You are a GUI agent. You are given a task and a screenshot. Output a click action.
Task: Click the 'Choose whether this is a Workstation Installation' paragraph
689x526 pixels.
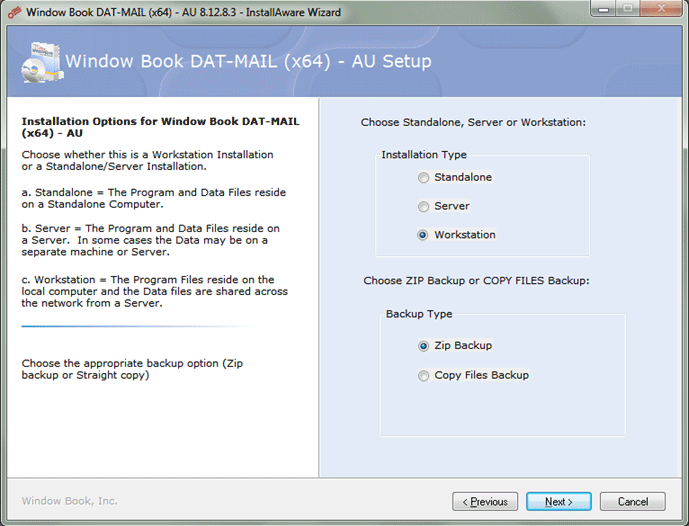click(148, 160)
